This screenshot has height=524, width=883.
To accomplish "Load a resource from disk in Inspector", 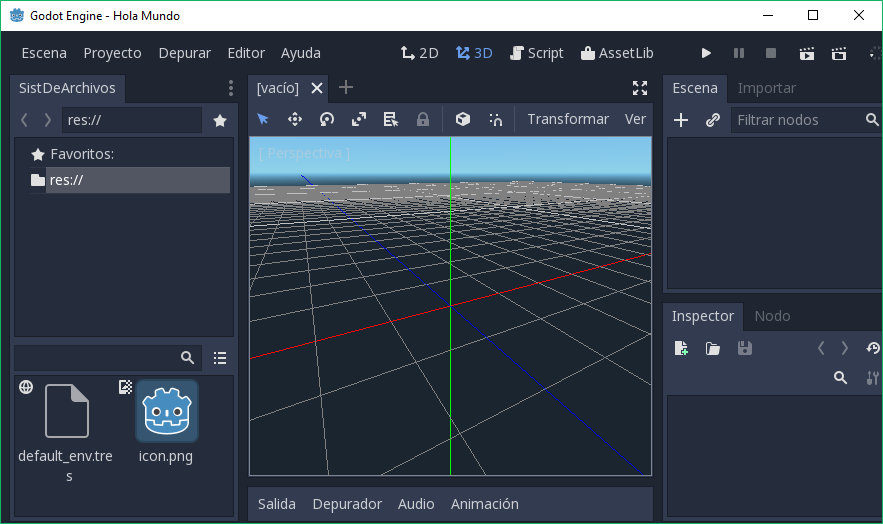I will coord(713,348).
